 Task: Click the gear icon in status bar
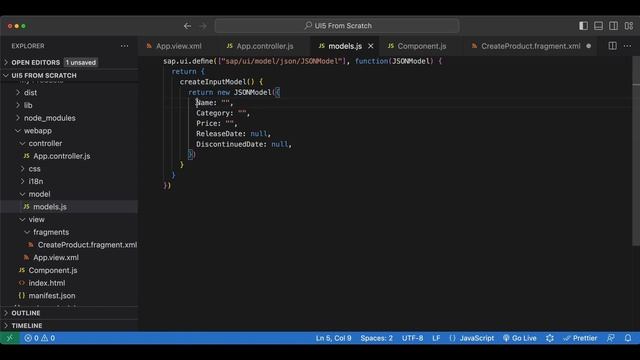click(x=550, y=338)
